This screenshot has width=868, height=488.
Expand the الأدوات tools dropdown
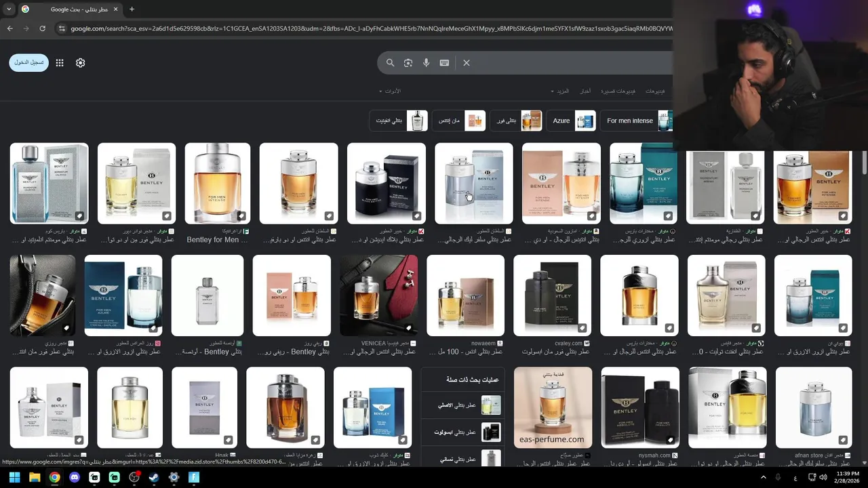click(390, 91)
